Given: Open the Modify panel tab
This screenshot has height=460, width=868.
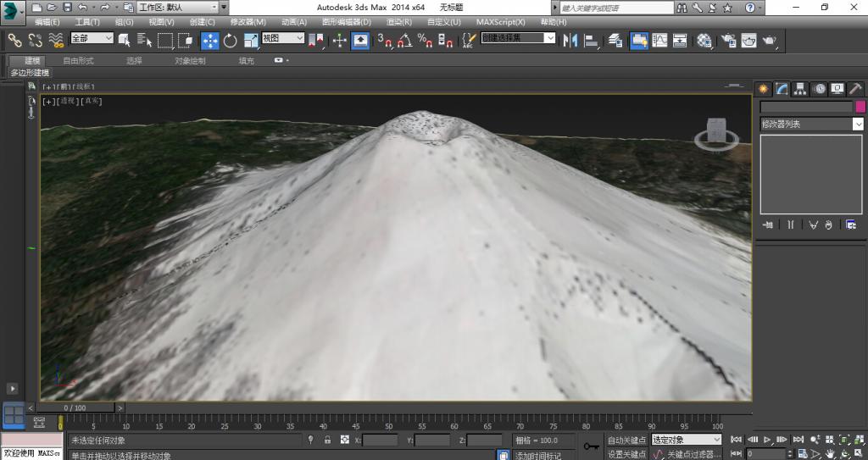Looking at the screenshot, I should (x=782, y=89).
